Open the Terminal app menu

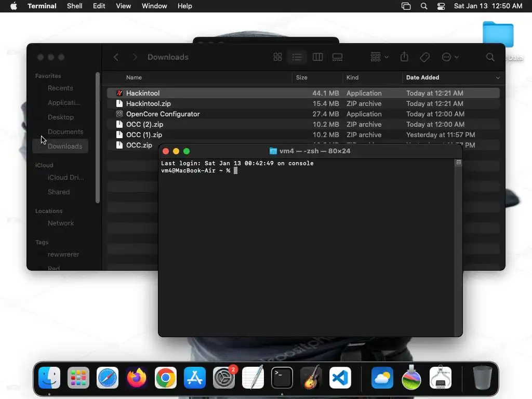coord(42,6)
